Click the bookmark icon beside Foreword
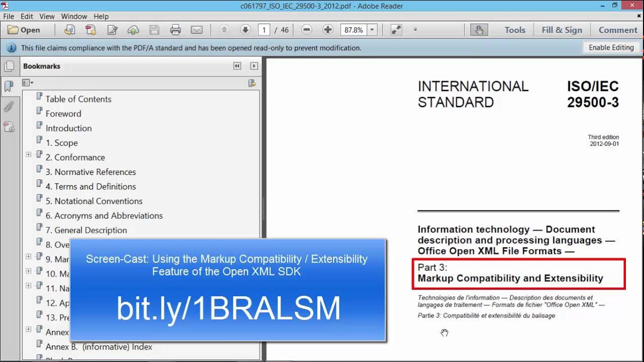The width and height of the screenshot is (644, 362). pyautogui.click(x=39, y=111)
